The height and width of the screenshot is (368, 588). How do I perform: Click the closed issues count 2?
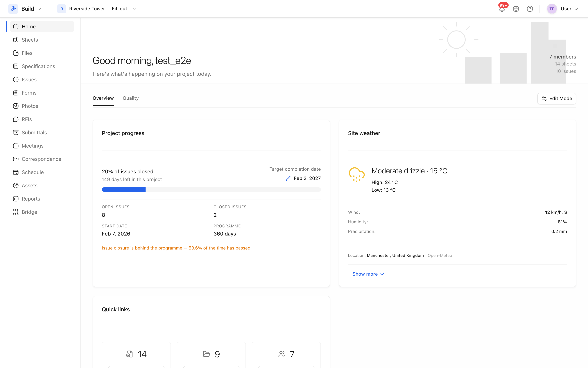point(215,215)
